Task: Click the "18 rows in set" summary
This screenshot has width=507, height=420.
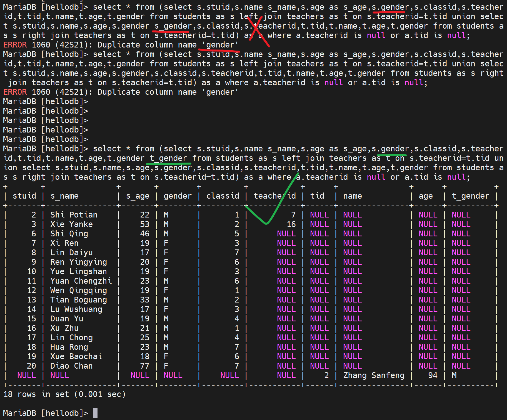Action: point(64,394)
